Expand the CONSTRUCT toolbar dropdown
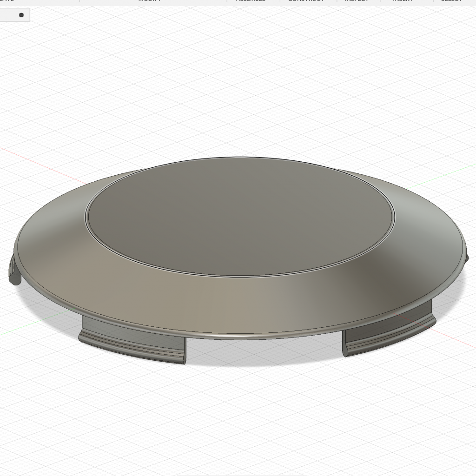476x476 pixels. (x=305, y=1)
